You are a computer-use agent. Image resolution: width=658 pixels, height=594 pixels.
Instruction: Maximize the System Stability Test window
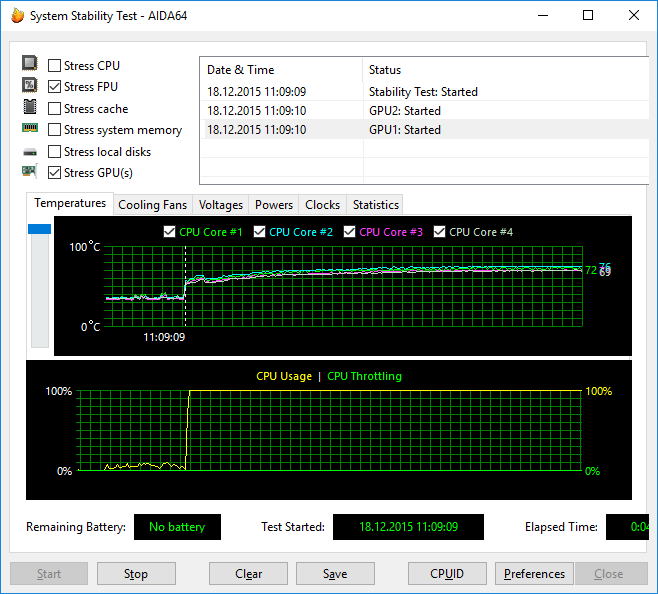588,16
